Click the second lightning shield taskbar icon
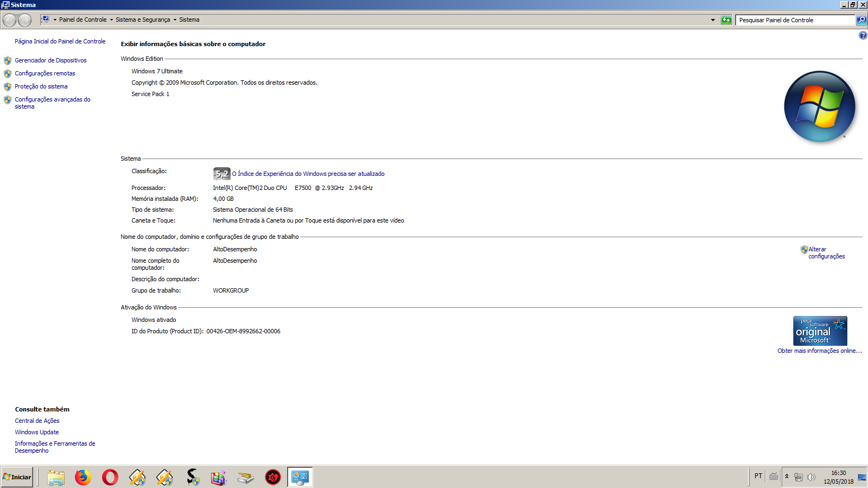The image size is (868, 488). coord(164,478)
